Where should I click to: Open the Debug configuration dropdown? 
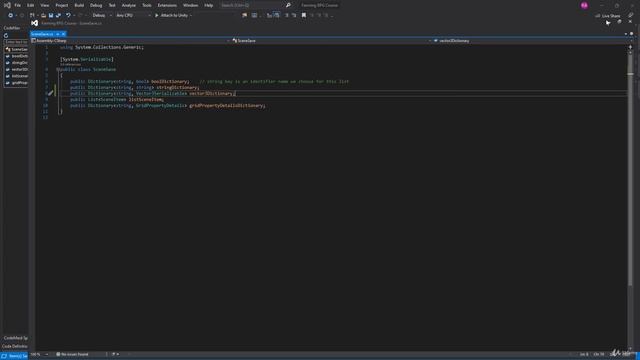[102, 16]
